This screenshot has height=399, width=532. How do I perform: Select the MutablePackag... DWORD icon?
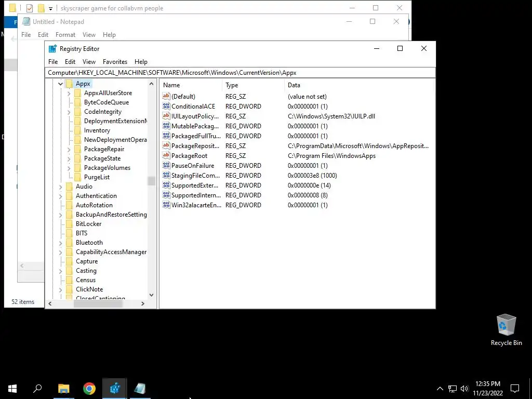166,126
